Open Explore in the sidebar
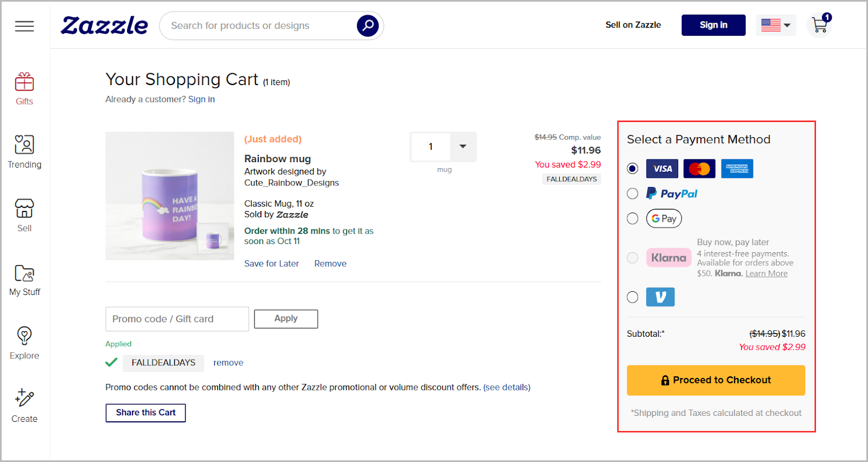This screenshot has height=462, width=868. [x=24, y=344]
